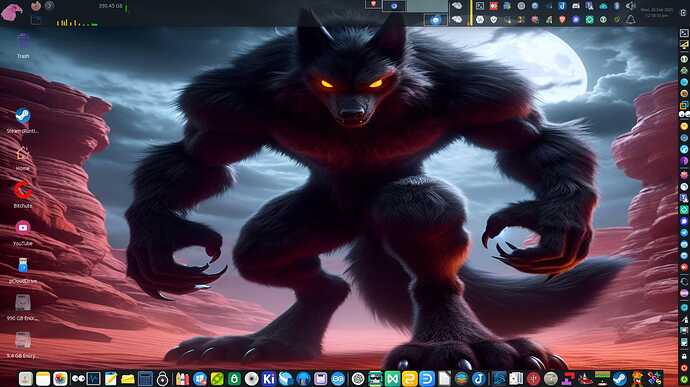
Task: Toggle the Bluetooth tray icon
Action: (x=617, y=6)
